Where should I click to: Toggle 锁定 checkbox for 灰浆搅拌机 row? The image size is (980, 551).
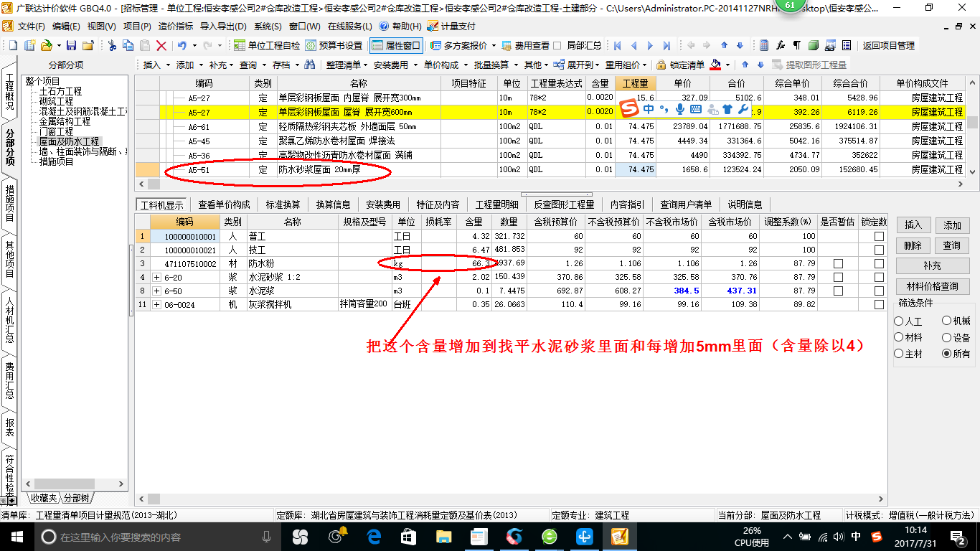pyautogui.click(x=879, y=304)
